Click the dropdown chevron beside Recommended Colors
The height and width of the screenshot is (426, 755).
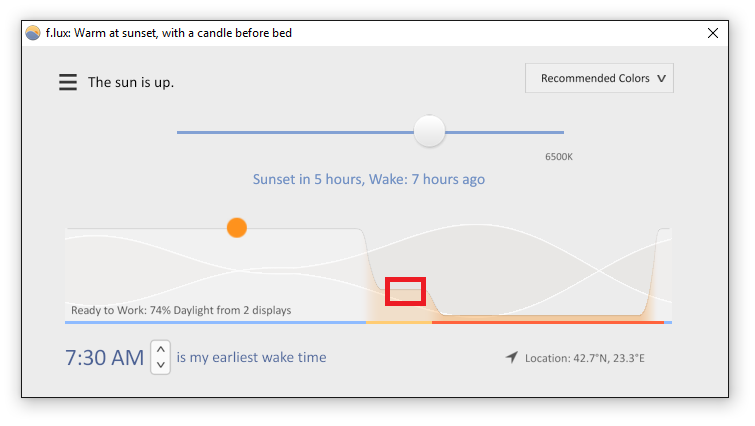tap(662, 78)
